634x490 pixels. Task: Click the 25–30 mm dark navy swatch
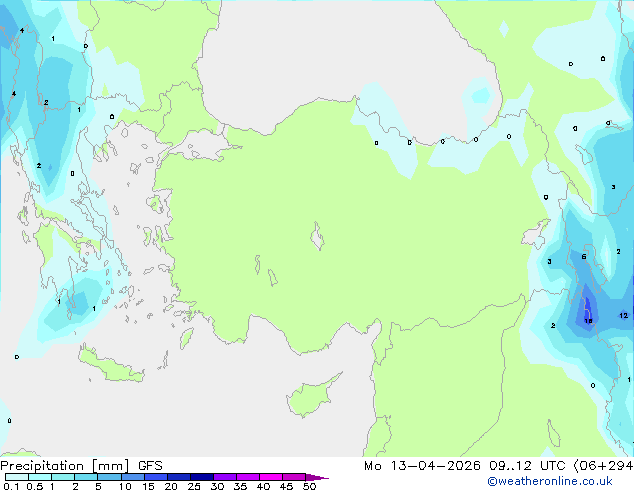click(201, 477)
